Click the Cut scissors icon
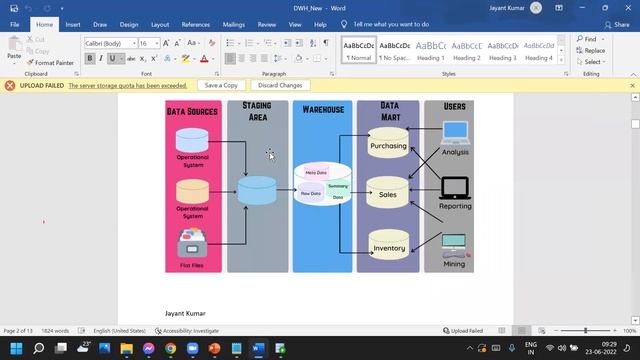 coord(30,39)
